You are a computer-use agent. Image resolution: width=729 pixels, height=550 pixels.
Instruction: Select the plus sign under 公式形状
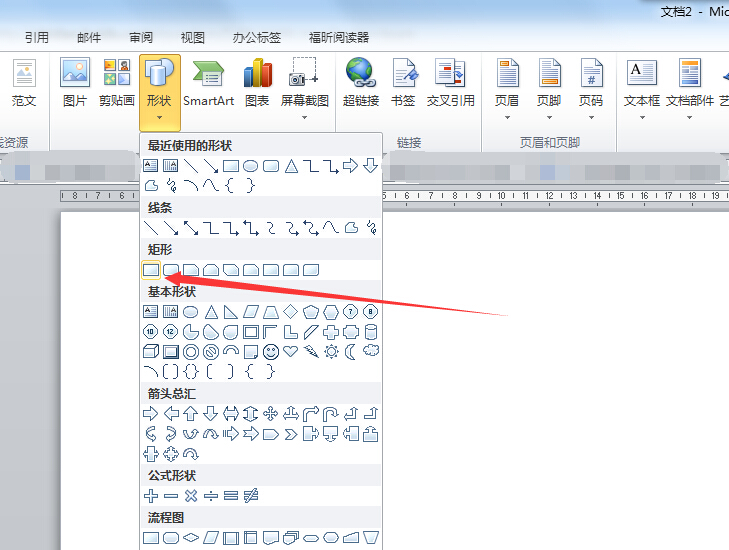tap(151, 496)
